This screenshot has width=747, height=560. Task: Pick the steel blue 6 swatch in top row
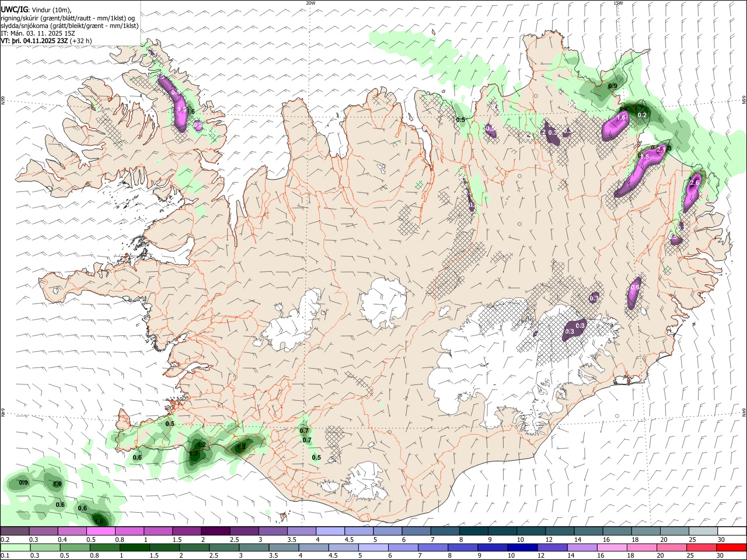click(x=417, y=531)
